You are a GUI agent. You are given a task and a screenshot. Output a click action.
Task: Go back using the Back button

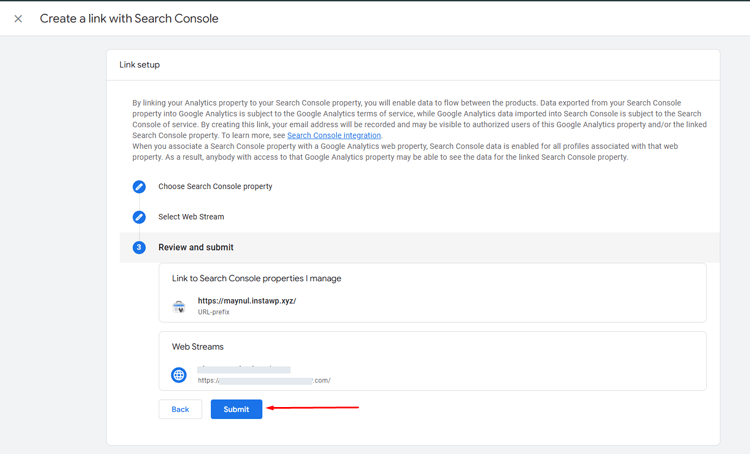[180, 409]
